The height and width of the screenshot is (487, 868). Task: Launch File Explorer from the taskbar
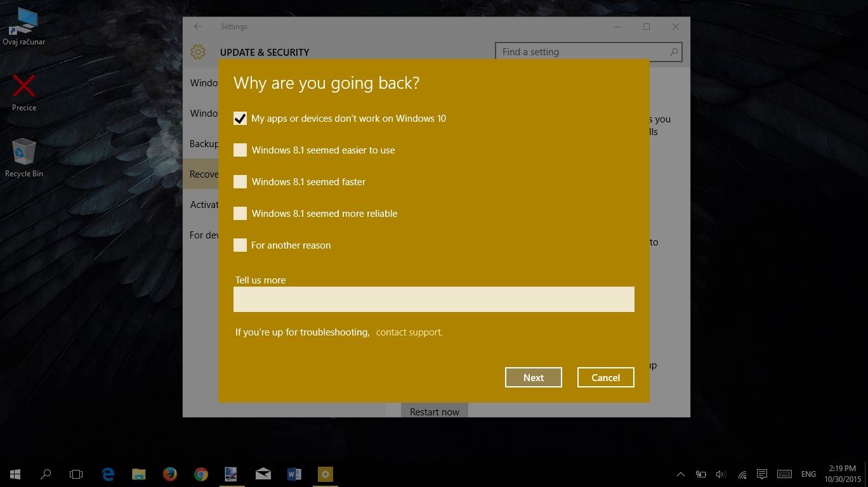(x=139, y=474)
